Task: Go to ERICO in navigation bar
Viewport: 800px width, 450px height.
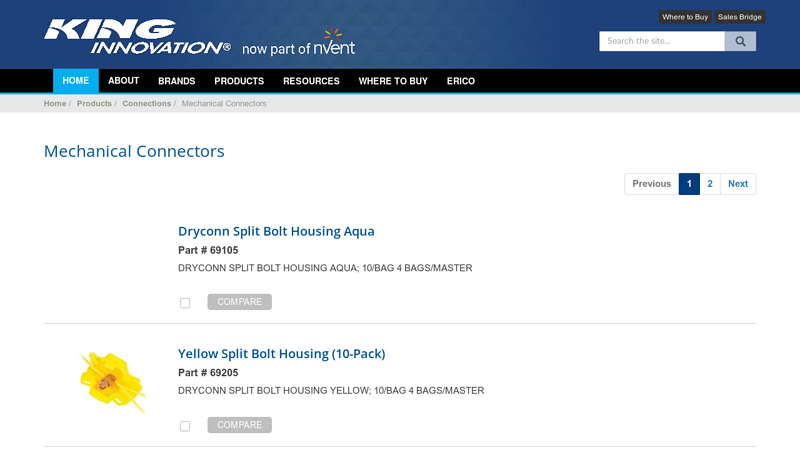Action: point(461,81)
